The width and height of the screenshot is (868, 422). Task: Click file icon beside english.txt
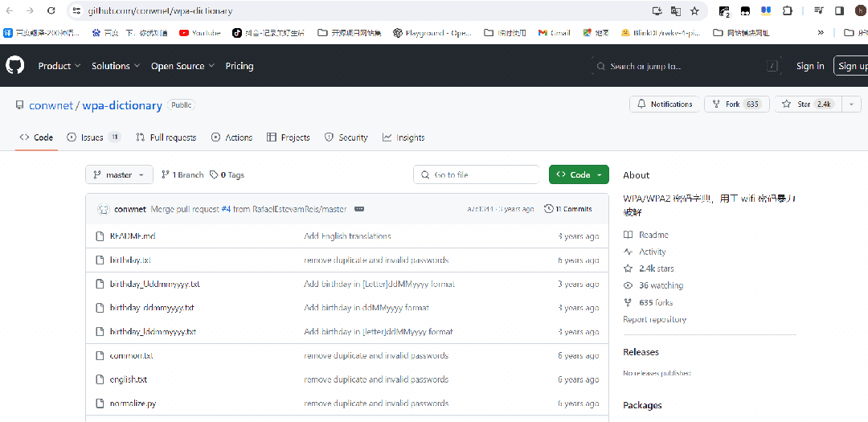tap(100, 379)
